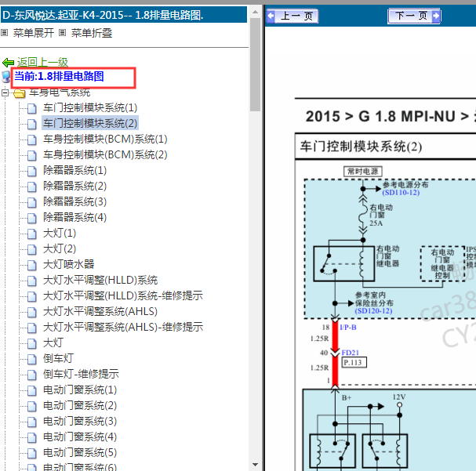Click page icon beside 倒车灯
The image size is (476, 471).
coord(32,359)
